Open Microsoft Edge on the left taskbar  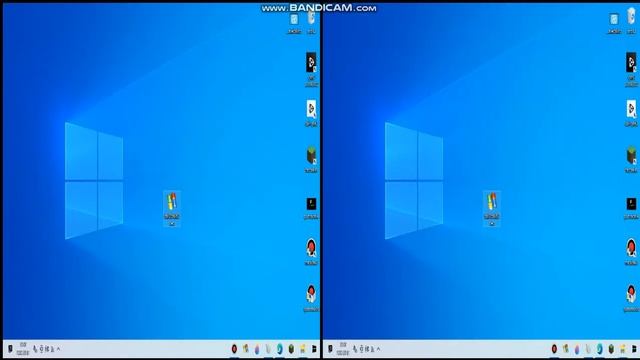click(x=280, y=349)
